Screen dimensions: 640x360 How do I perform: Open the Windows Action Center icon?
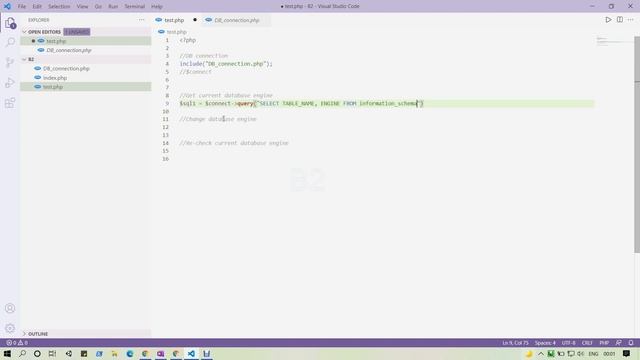tap(626, 353)
